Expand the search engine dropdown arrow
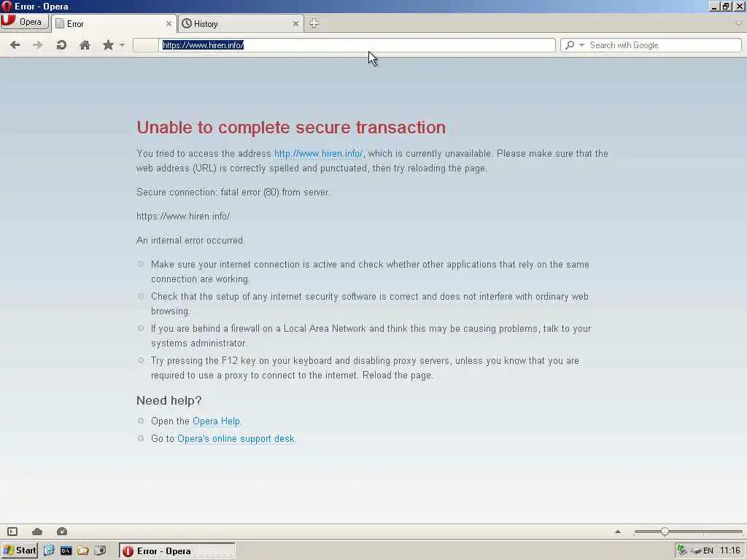747x560 pixels. click(x=581, y=45)
